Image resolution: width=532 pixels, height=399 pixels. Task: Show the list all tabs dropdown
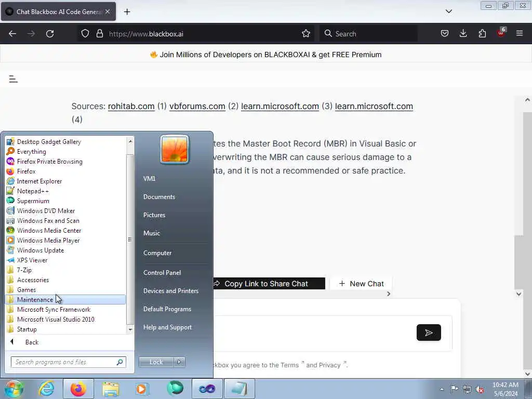pos(448,11)
